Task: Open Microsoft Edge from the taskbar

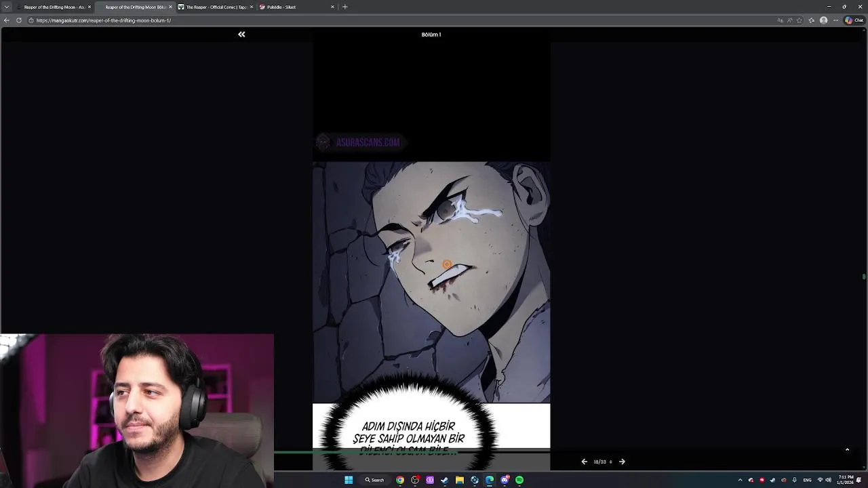Action: [x=490, y=480]
